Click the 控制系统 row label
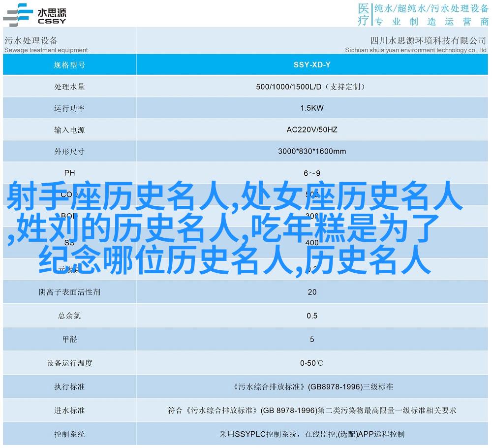The image size is (492, 448). click(69, 434)
